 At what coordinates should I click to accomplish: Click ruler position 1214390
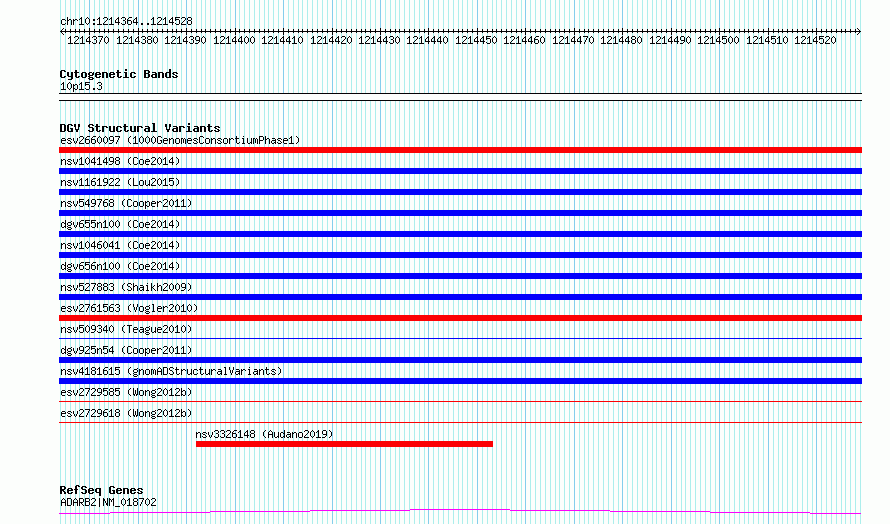click(185, 40)
